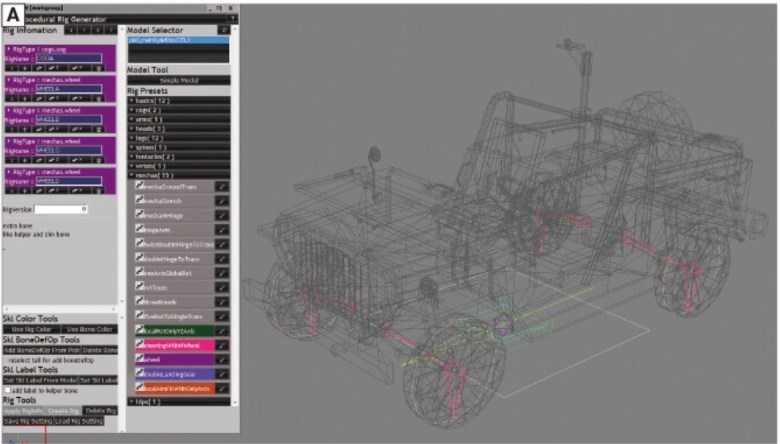
Task: Select the highlighted model in Model Selector list
Action: [179, 40]
